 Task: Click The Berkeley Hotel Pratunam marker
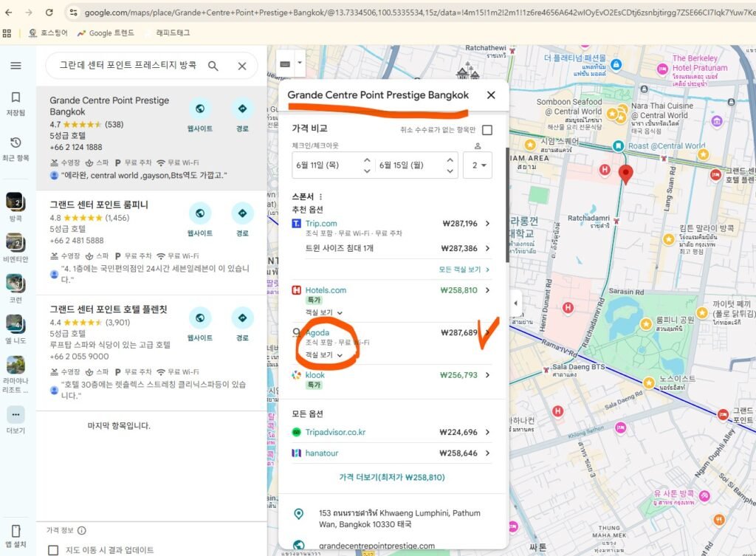pyautogui.click(x=662, y=69)
